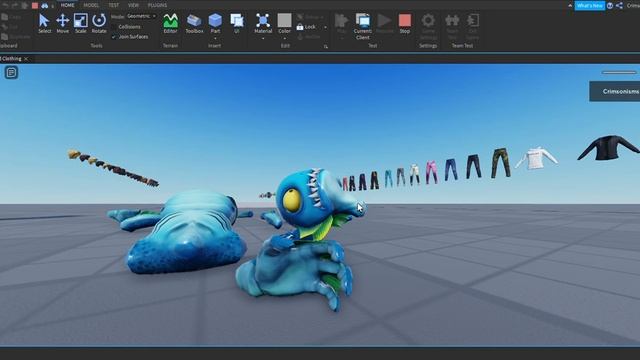Image resolution: width=640 pixels, height=360 pixels.
Task: Click the pink pants clothing item
Action: [x=431, y=172]
